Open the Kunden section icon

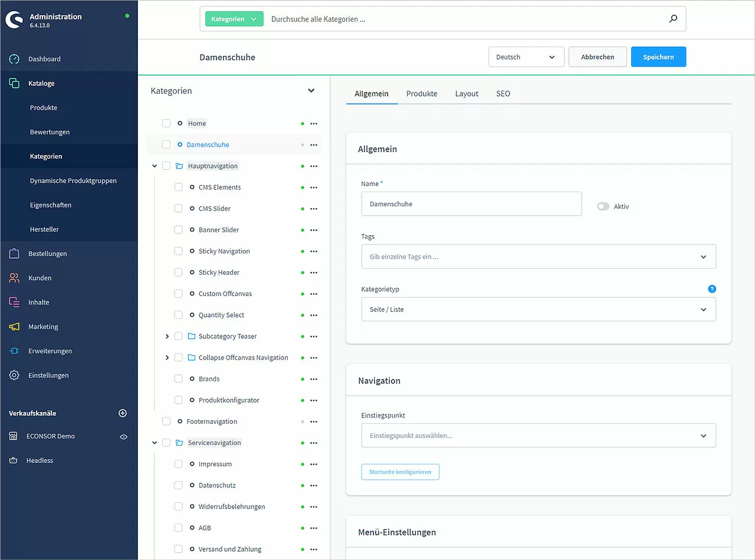tap(14, 278)
